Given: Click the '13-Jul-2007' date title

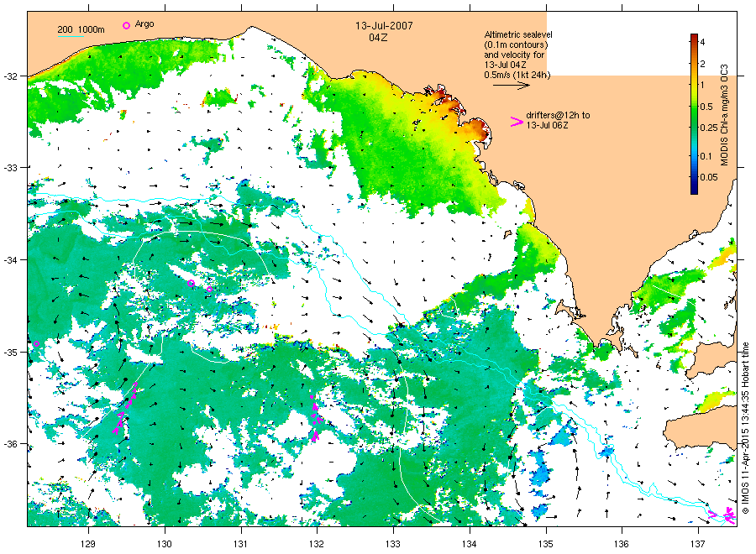Looking at the screenshot, I should [x=384, y=25].
